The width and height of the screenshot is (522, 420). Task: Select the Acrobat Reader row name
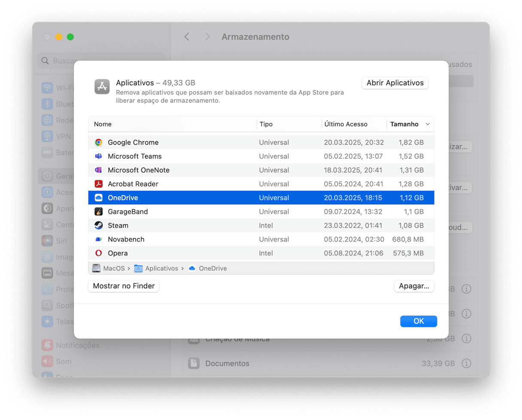coord(133,184)
